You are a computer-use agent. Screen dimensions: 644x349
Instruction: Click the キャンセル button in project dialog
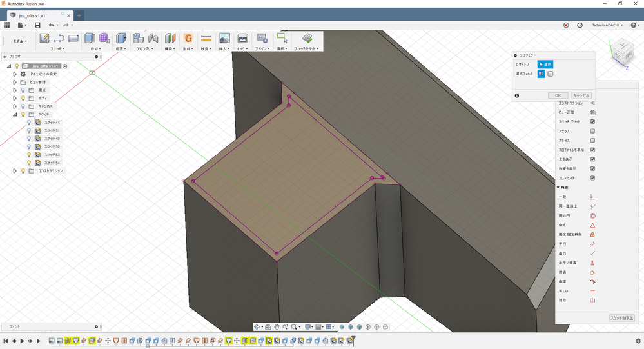pos(581,95)
